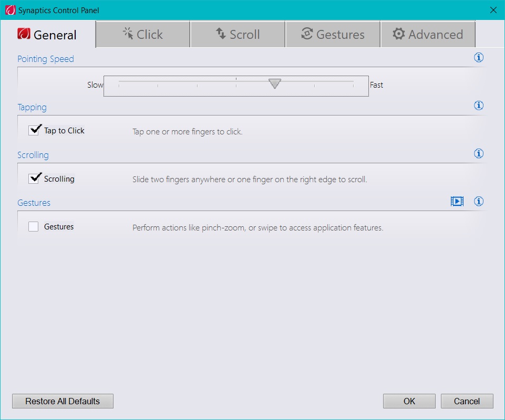Confirm settings with the OK button

pyautogui.click(x=409, y=401)
